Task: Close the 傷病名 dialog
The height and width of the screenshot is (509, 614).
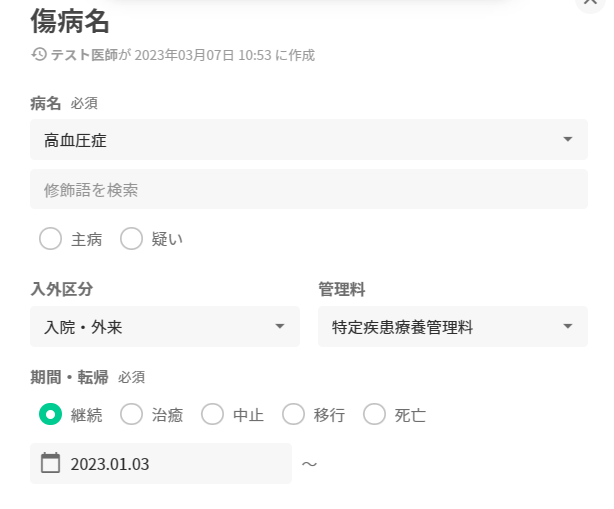Action: pos(590,3)
